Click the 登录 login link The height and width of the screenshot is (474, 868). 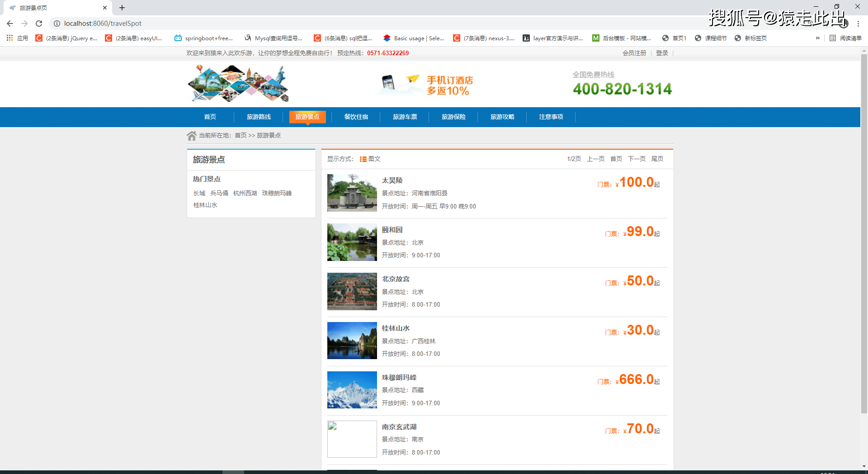662,53
